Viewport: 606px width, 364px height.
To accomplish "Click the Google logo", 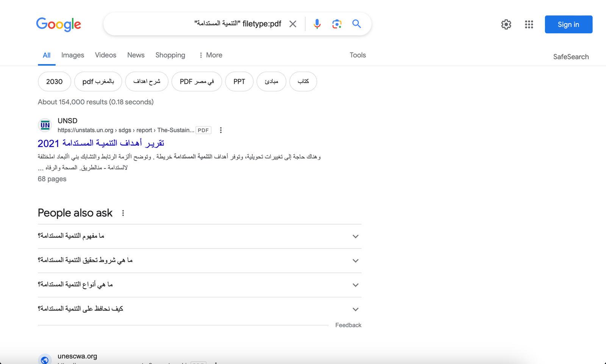I will [59, 24].
